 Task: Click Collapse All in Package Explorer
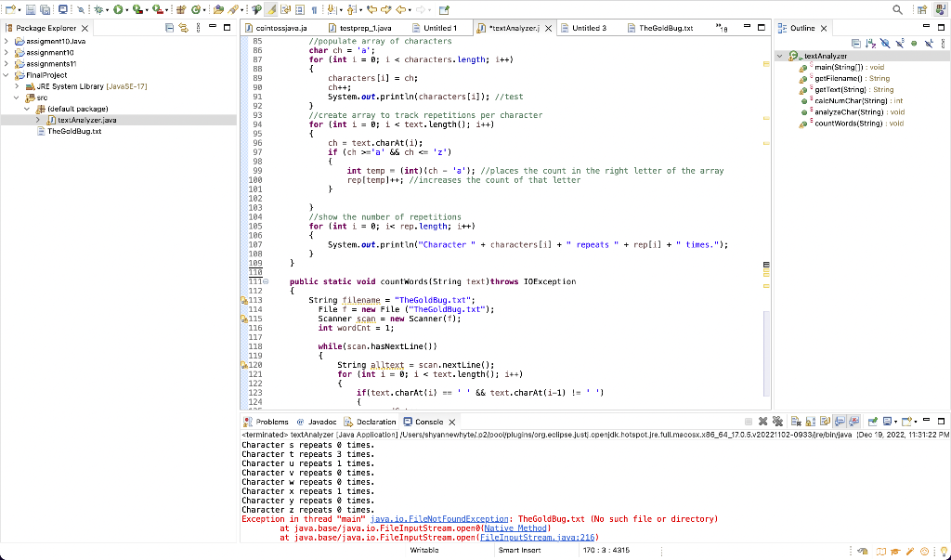pyautogui.click(x=169, y=29)
